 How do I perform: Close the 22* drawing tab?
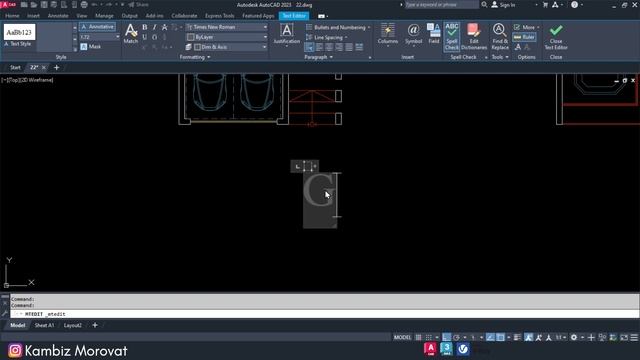pos(44,67)
